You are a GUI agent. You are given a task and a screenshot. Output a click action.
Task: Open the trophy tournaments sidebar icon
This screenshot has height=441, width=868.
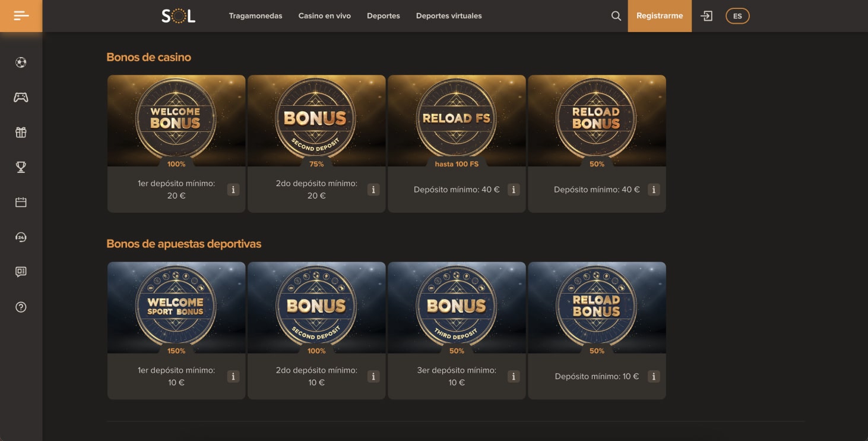click(21, 167)
